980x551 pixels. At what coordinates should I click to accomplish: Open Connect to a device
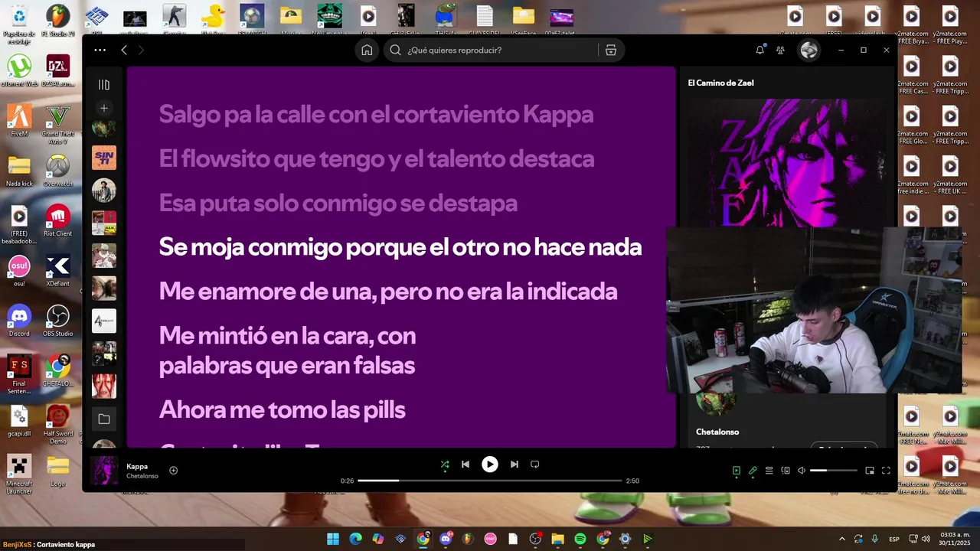[x=786, y=471]
